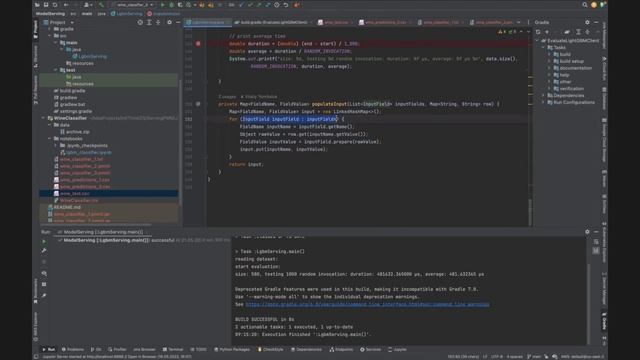Select README.md in project tree
This screenshot has width=640, height=360.
pyautogui.click(x=64, y=207)
